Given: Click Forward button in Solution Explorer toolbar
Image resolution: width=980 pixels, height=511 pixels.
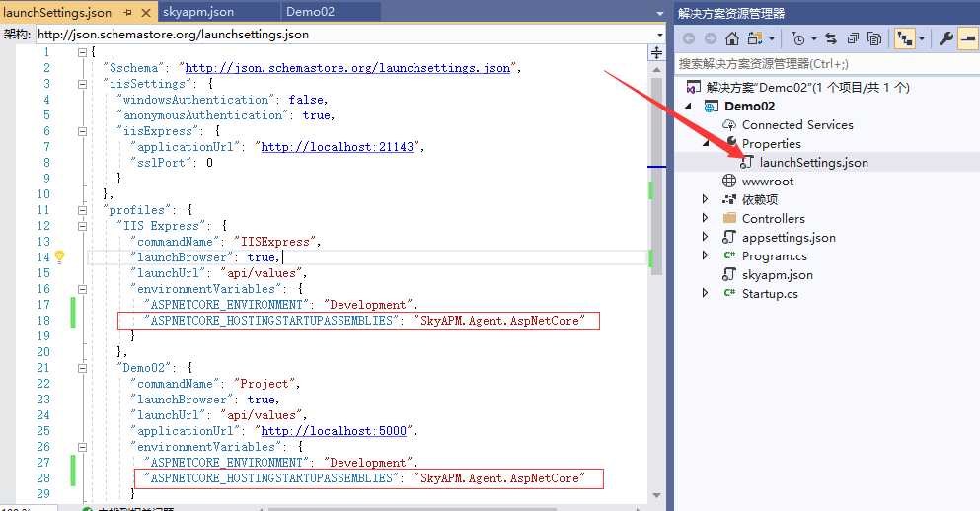Looking at the screenshot, I should click(710, 38).
